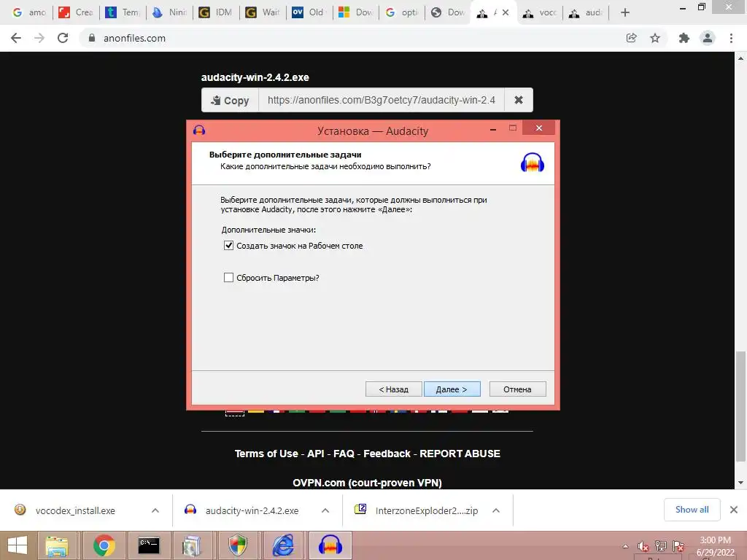Open File Explorer from taskbar
The image size is (747, 560).
(57, 545)
